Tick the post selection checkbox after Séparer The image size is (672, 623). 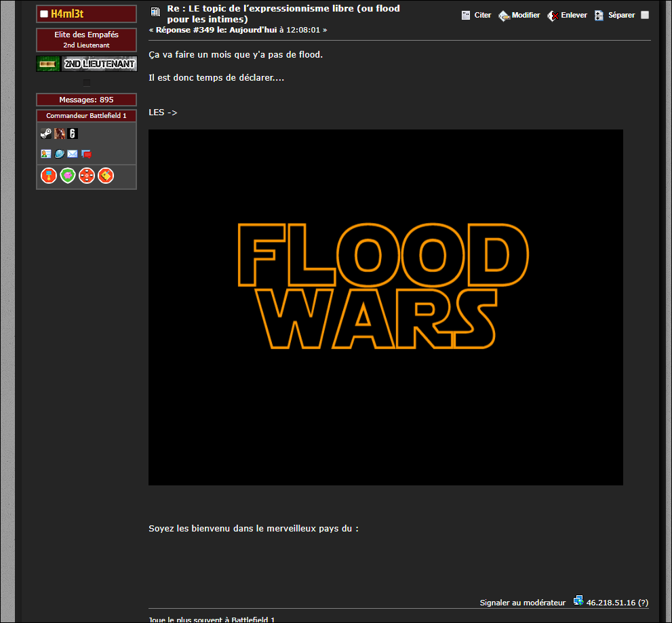[x=645, y=15]
